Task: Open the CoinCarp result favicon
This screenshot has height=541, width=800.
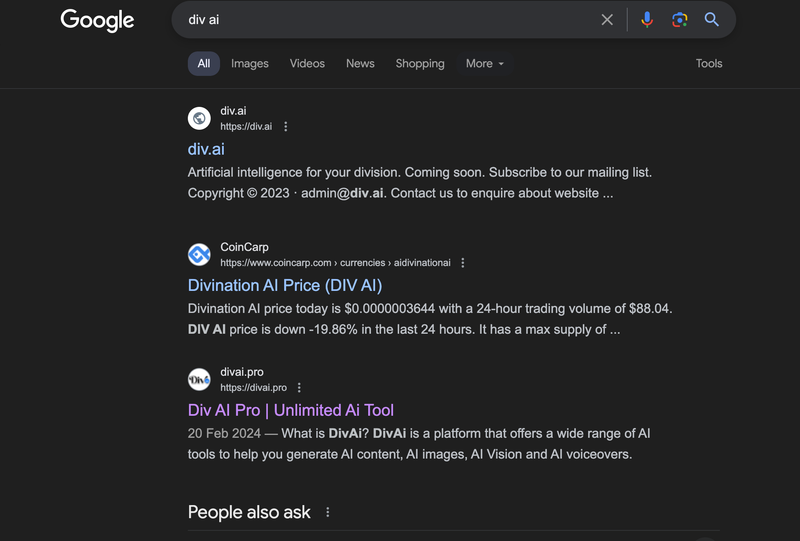Action: click(199, 254)
